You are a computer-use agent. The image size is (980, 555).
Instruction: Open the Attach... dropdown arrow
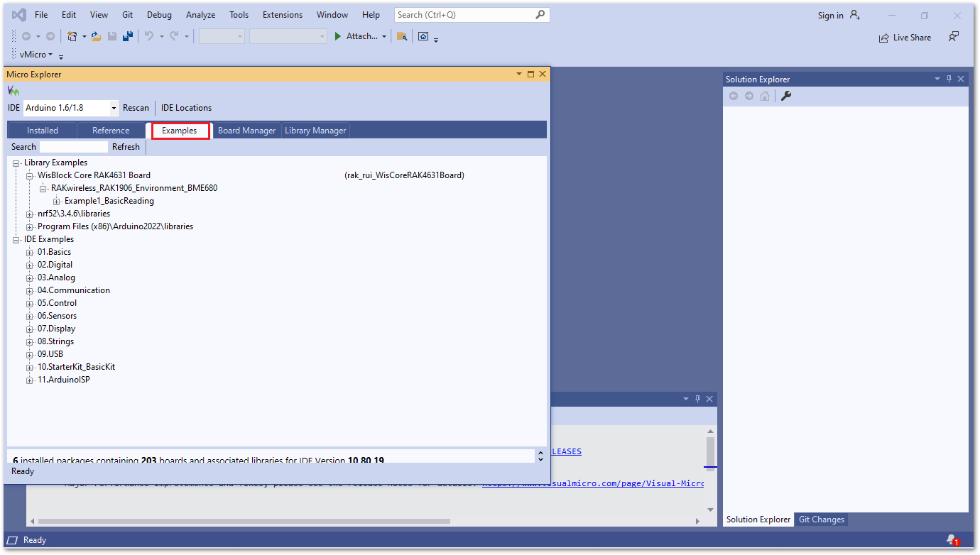pos(384,36)
